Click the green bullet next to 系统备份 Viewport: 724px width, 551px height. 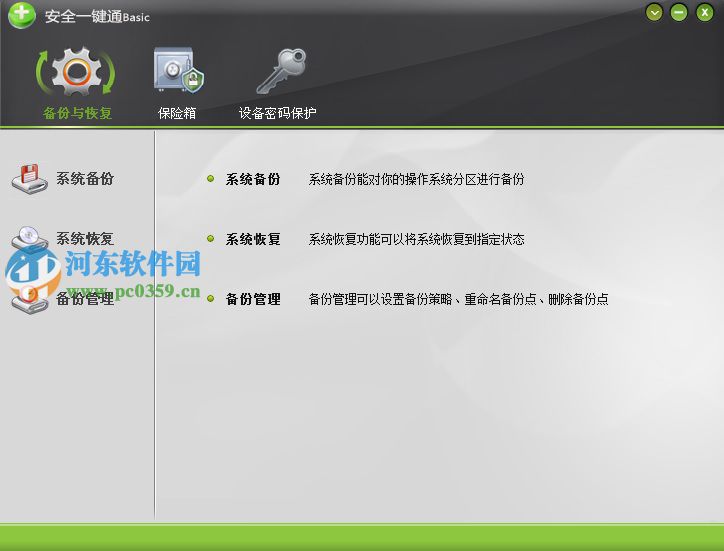tap(211, 178)
